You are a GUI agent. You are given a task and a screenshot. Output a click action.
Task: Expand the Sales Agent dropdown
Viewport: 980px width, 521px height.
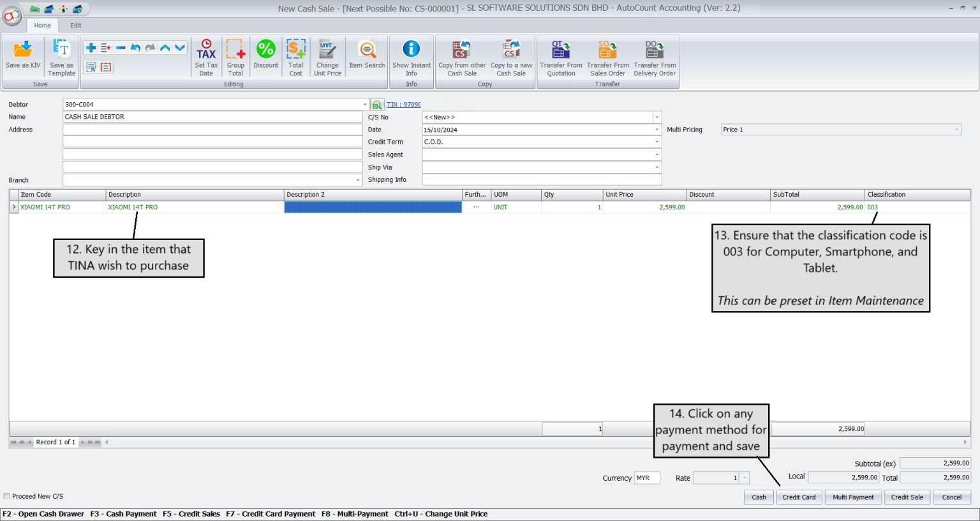[657, 155]
